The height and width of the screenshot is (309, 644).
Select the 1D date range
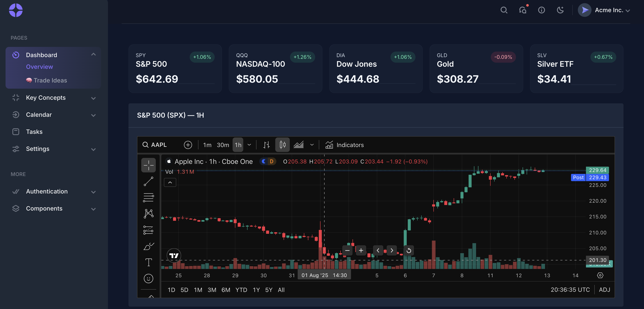171,290
